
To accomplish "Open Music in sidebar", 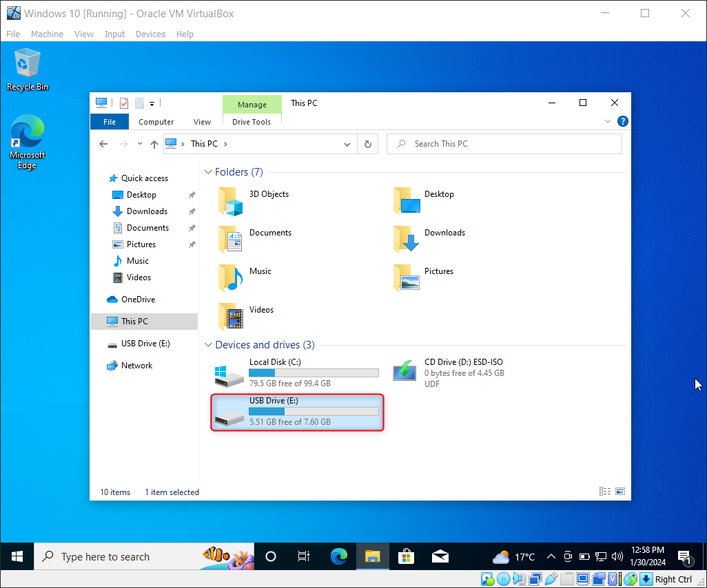I will (x=137, y=261).
